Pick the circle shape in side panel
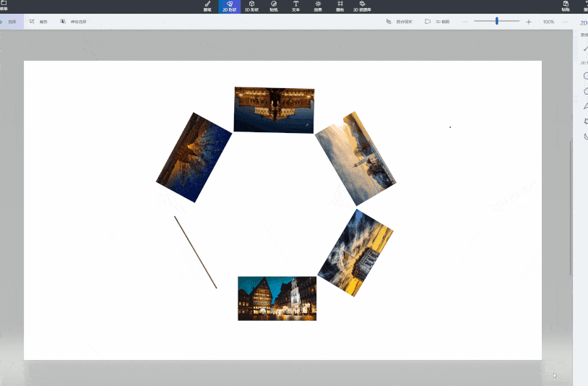This screenshot has width=588, height=386. (x=585, y=76)
